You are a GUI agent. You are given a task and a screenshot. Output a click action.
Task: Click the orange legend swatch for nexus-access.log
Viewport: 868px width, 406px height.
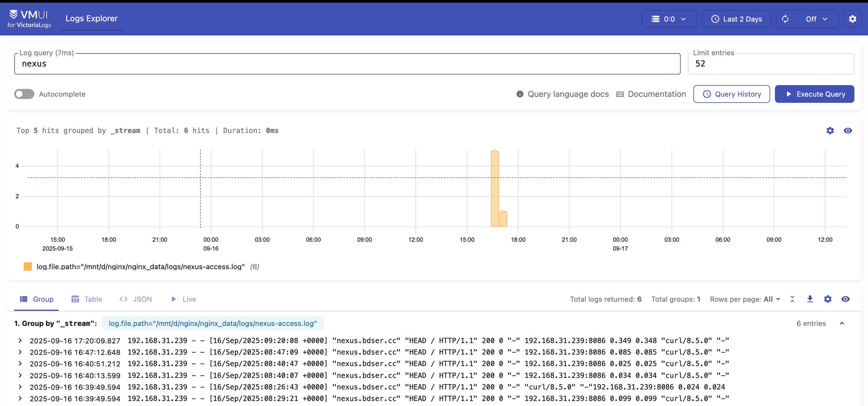pyautogui.click(x=28, y=267)
